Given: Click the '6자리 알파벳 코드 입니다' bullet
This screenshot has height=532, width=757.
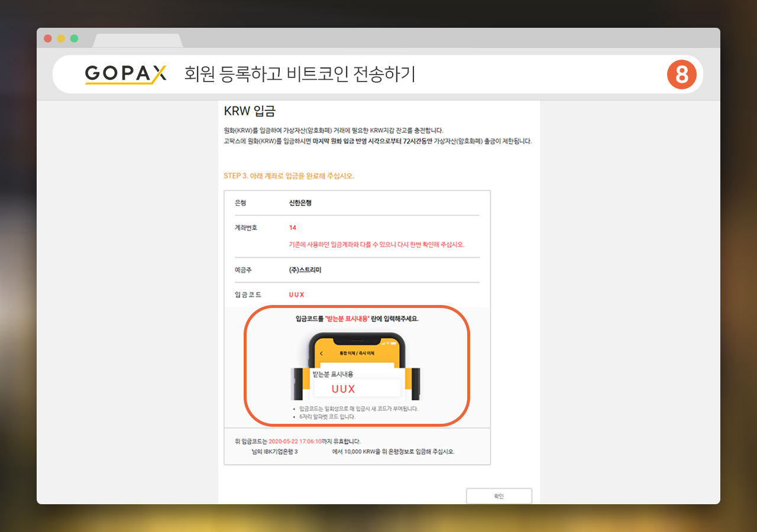Looking at the screenshot, I should (x=327, y=417).
